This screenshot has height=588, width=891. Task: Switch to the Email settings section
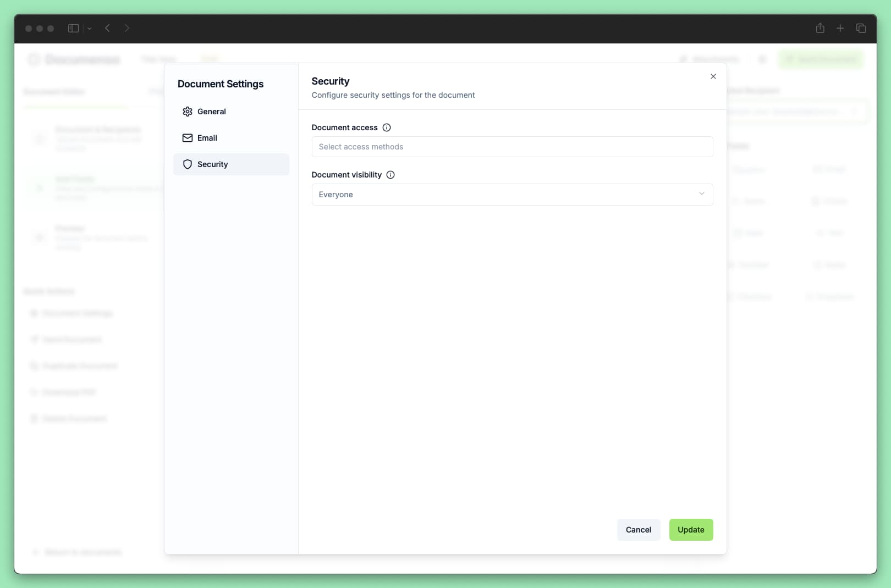tap(207, 138)
